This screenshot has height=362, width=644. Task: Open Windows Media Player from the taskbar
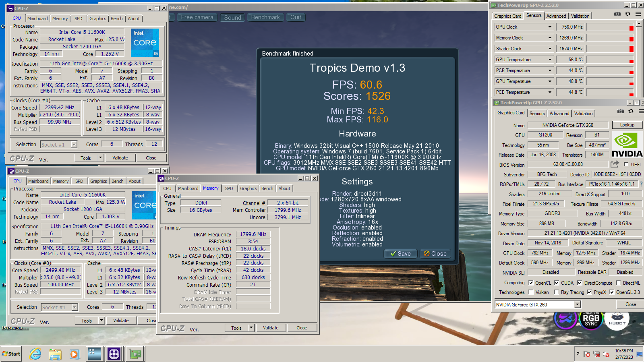click(x=75, y=354)
